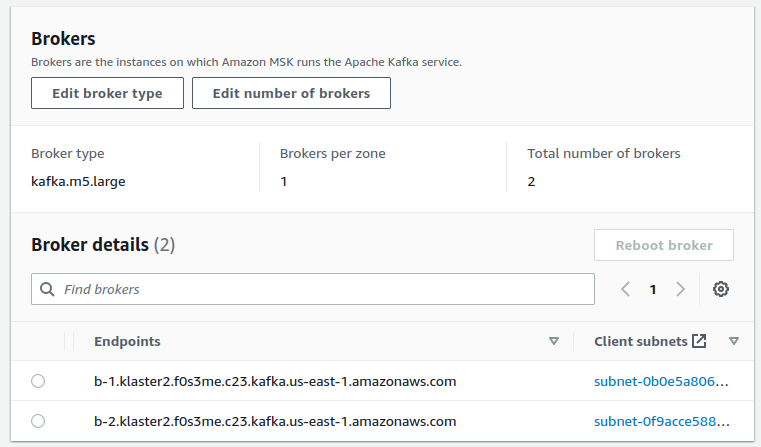This screenshot has height=447, width=761.
Task: Sort by Client subnets column arrow
Action: click(734, 341)
